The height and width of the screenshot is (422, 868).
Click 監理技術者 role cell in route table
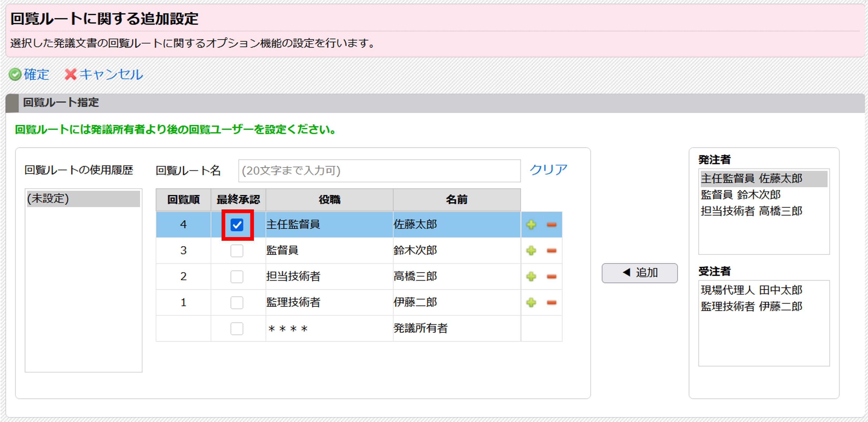(329, 302)
